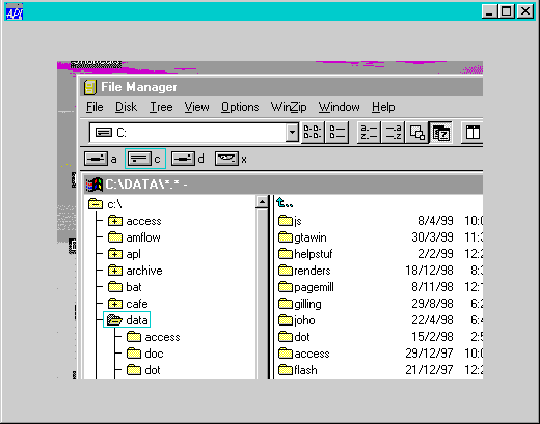Select the access folder in file list
Image resolution: width=540 pixels, height=424 pixels.
coord(303,353)
